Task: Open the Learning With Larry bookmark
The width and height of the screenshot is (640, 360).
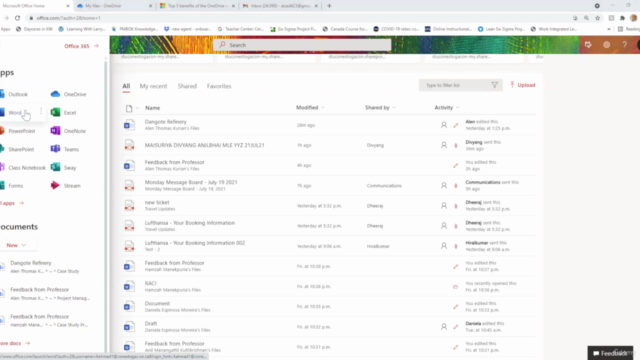Action: coord(82,29)
